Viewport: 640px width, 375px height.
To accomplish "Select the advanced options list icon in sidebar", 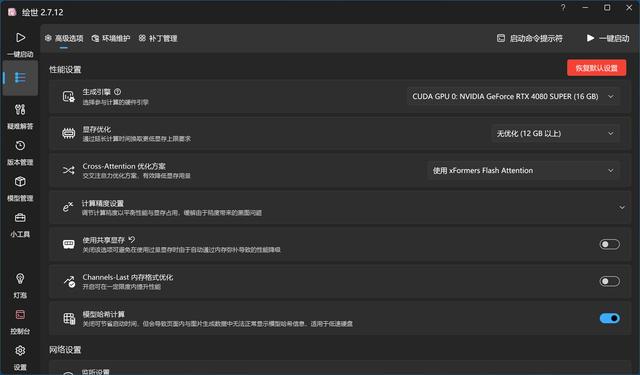I will [20, 78].
